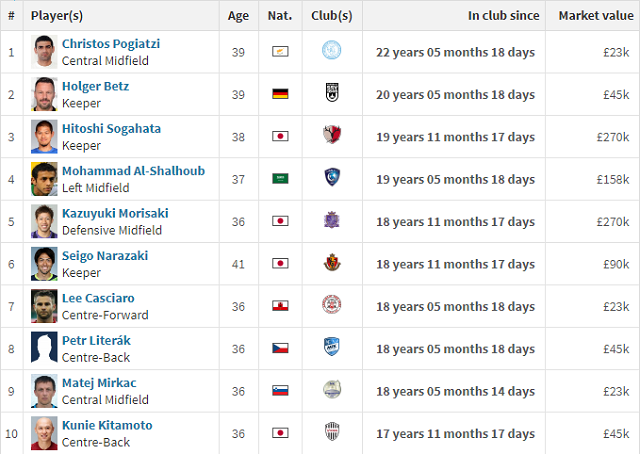This screenshot has width=640, height=454.
Task: Click Lee Casciaro's club crest icon
Action: pyautogui.click(x=332, y=306)
